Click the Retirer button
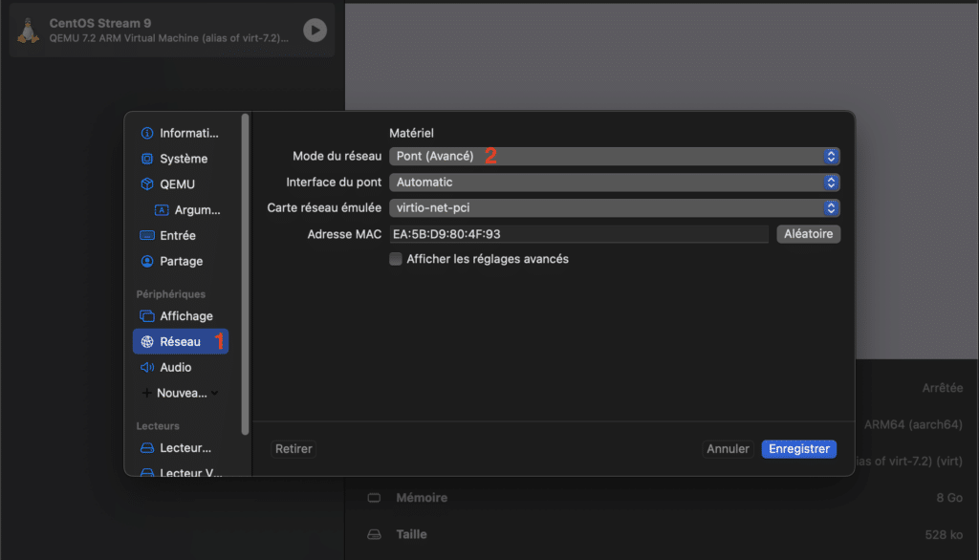The height and width of the screenshot is (560, 979). [x=294, y=449]
